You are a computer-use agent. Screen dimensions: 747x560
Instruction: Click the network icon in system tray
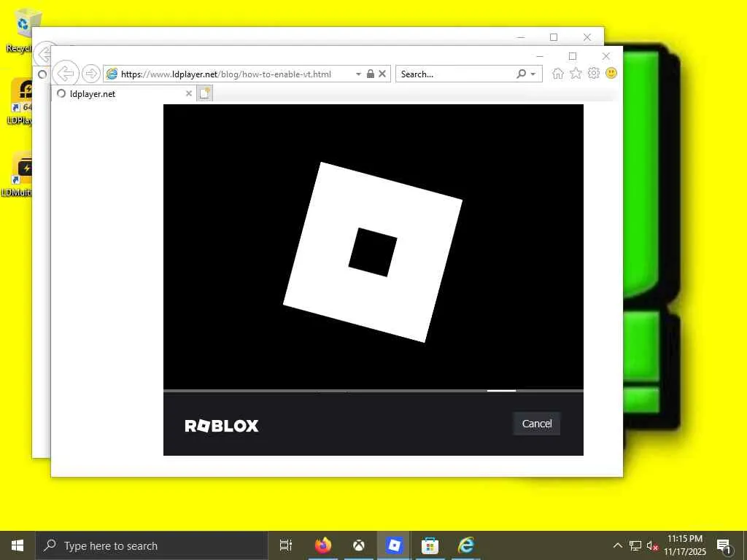click(x=635, y=545)
